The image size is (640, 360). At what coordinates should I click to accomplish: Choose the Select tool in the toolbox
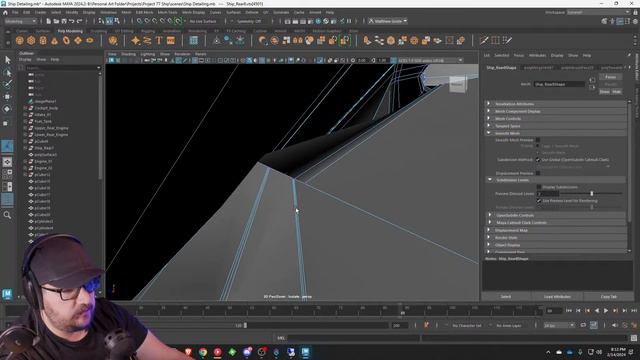click(x=7, y=60)
